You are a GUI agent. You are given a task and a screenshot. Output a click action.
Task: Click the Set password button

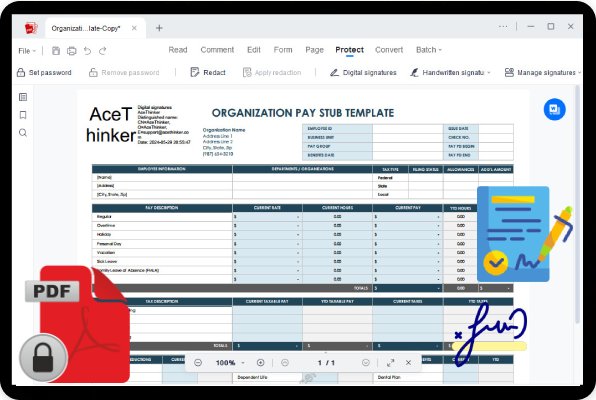click(x=44, y=72)
